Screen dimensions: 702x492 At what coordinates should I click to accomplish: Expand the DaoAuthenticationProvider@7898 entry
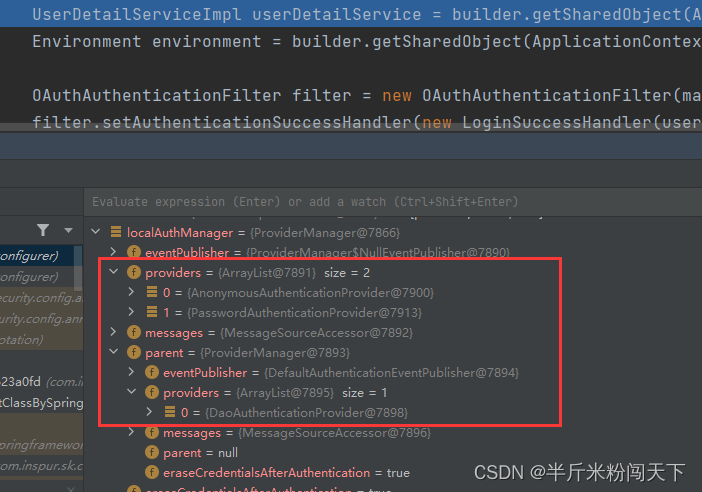coord(149,411)
